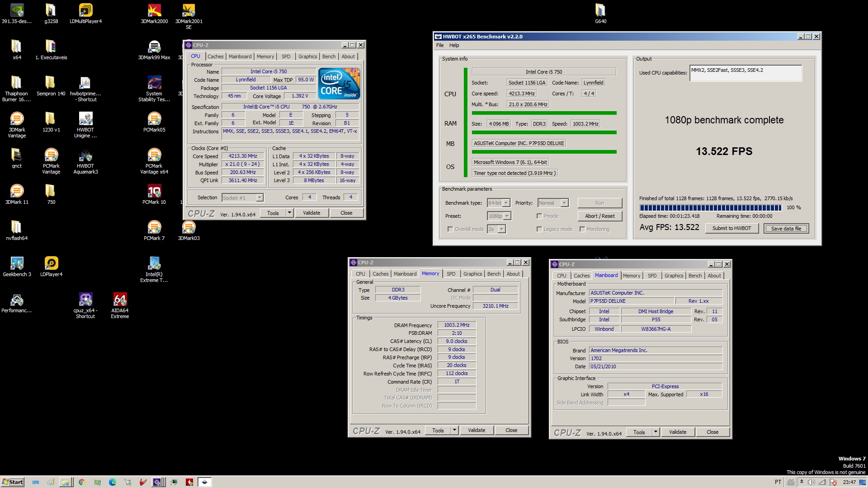
Task: Open the Sempron 140 folder
Action: click(51, 86)
